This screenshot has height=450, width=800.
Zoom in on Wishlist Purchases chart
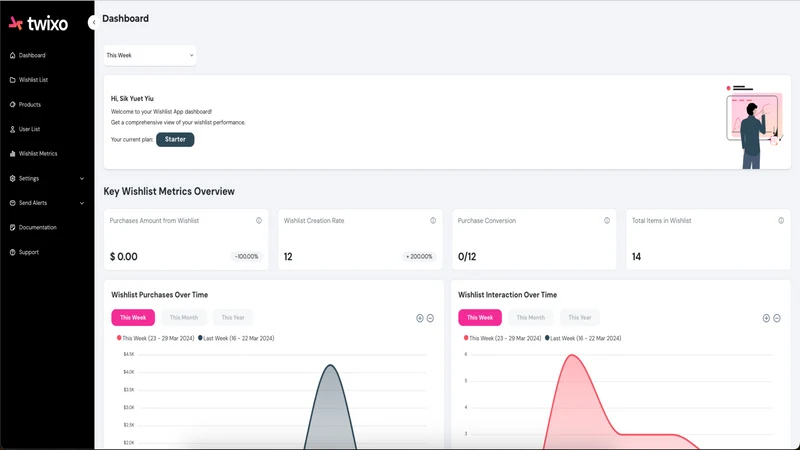pos(419,318)
